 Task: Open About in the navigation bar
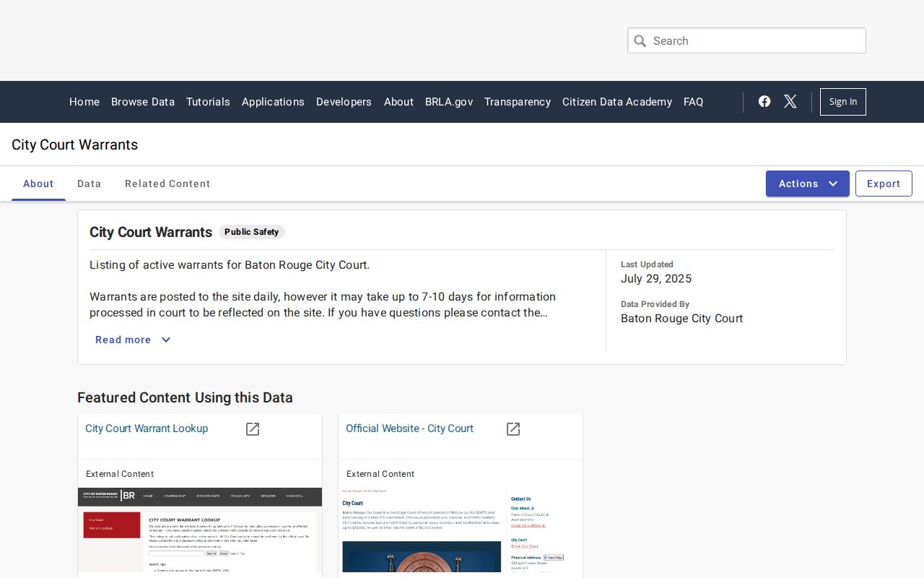[x=398, y=102]
